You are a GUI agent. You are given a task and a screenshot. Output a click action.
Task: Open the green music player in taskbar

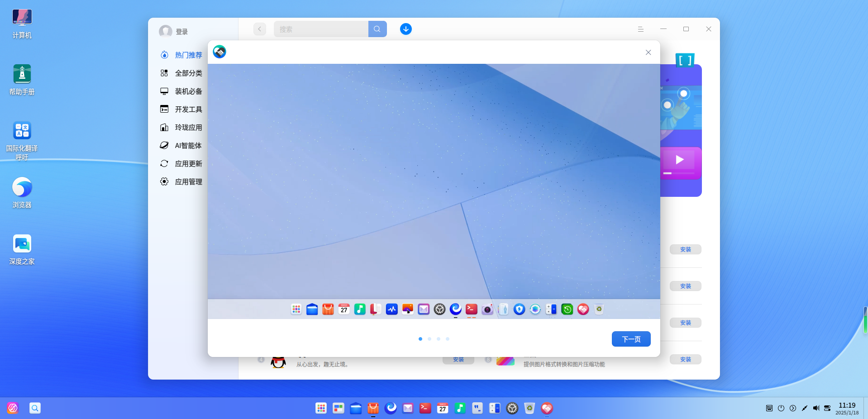[x=460, y=408]
